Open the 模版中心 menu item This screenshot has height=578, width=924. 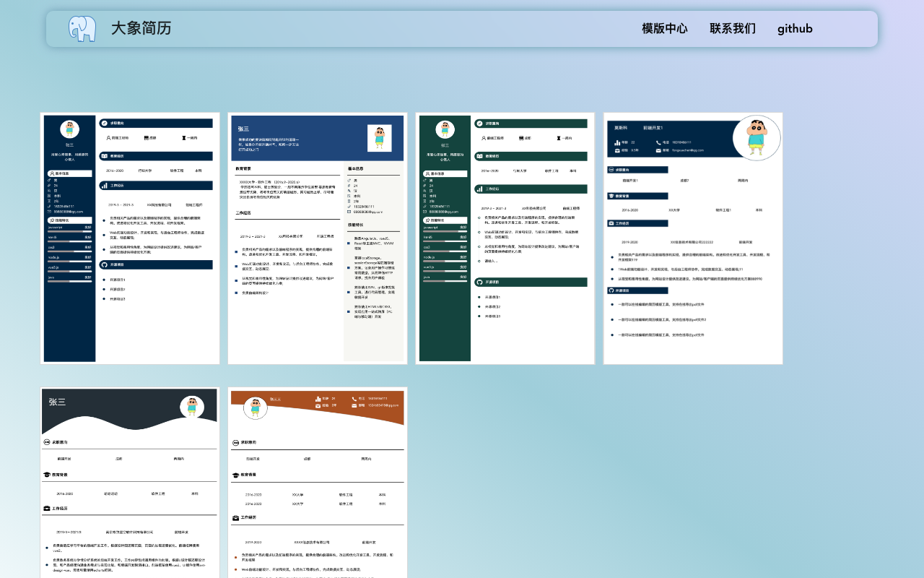[x=665, y=29]
